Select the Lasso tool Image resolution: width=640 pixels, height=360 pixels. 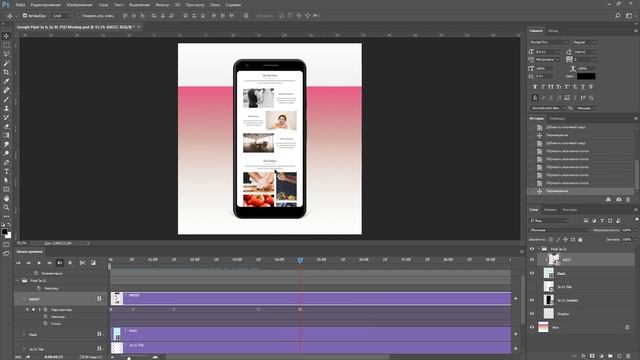6,54
